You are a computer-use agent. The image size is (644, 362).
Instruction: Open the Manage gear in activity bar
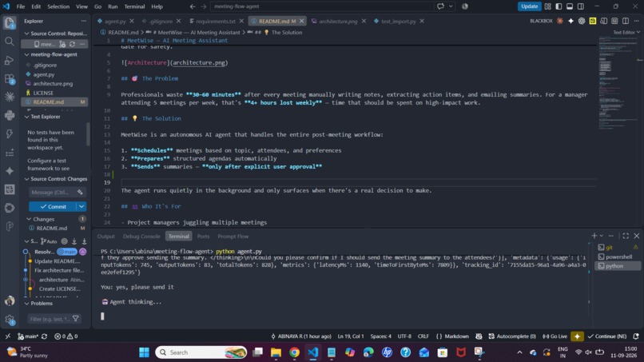coord(10,320)
